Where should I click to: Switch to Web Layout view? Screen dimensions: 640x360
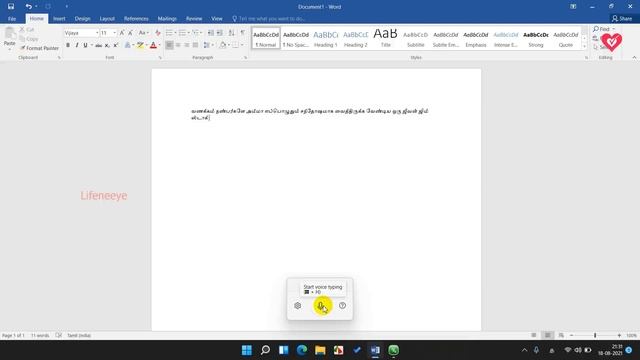(x=561, y=335)
